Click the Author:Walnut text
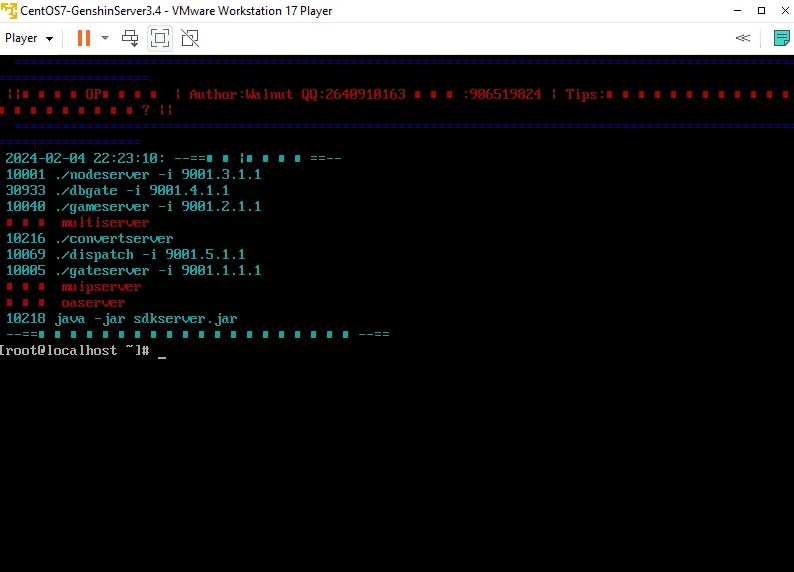Viewport: 794px width, 572px height. click(241, 94)
